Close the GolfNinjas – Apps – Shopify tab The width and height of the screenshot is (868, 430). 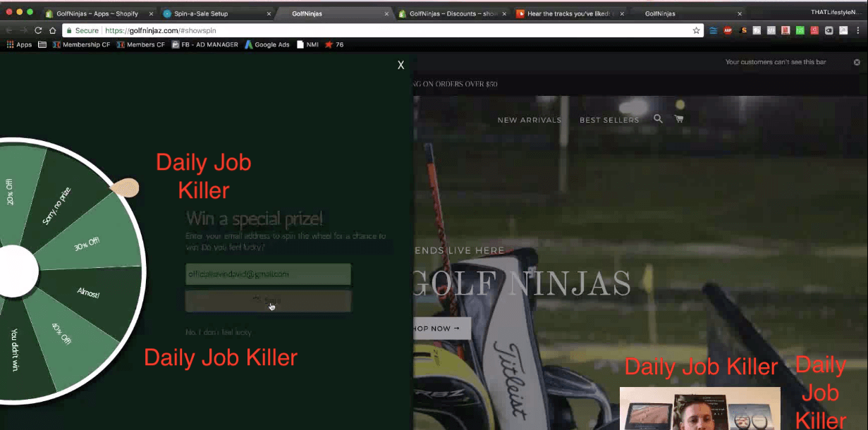pos(149,13)
